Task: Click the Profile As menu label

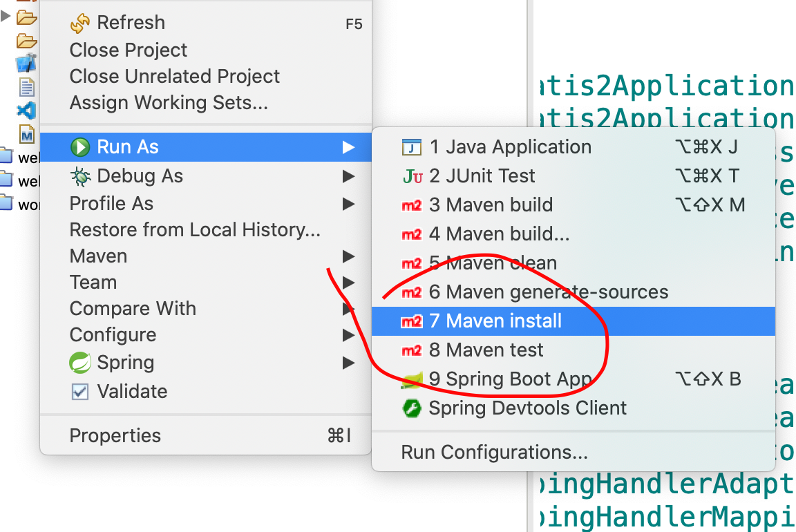Action: [x=111, y=204]
